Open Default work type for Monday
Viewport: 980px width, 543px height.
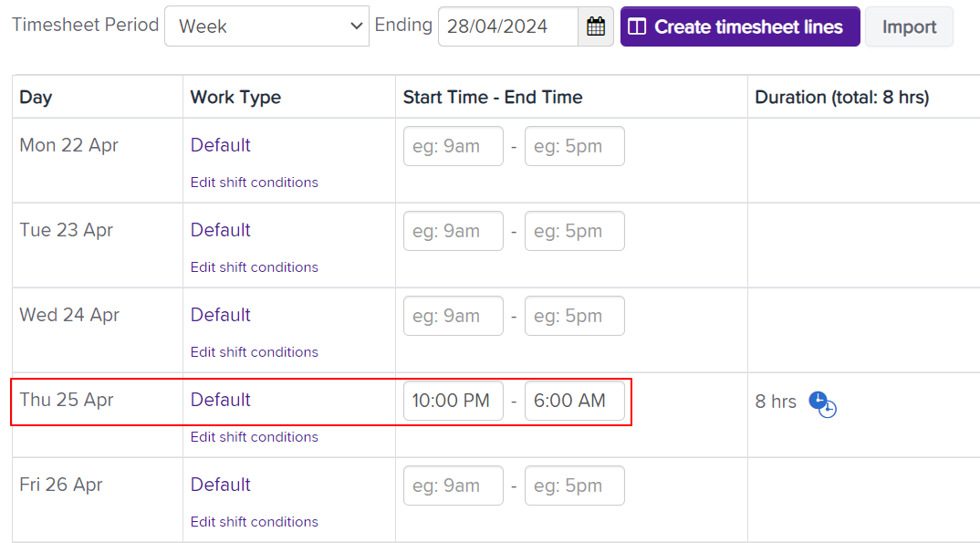point(220,145)
